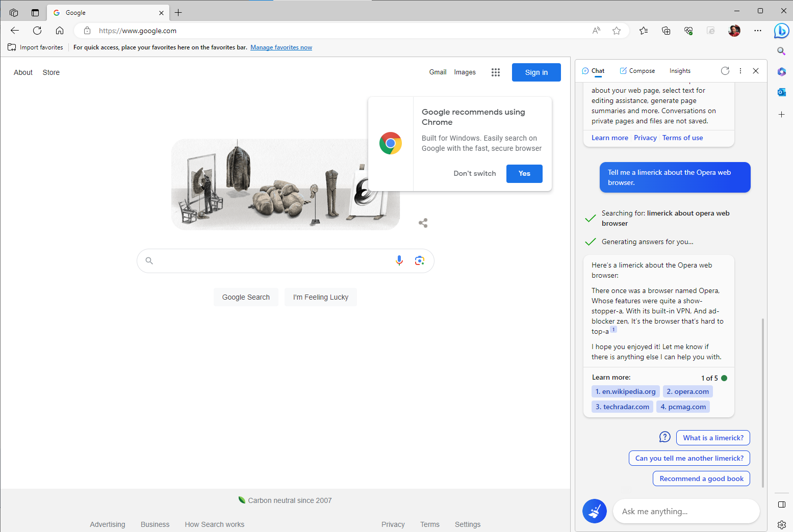Expand the sidebar add plus button

781,115
